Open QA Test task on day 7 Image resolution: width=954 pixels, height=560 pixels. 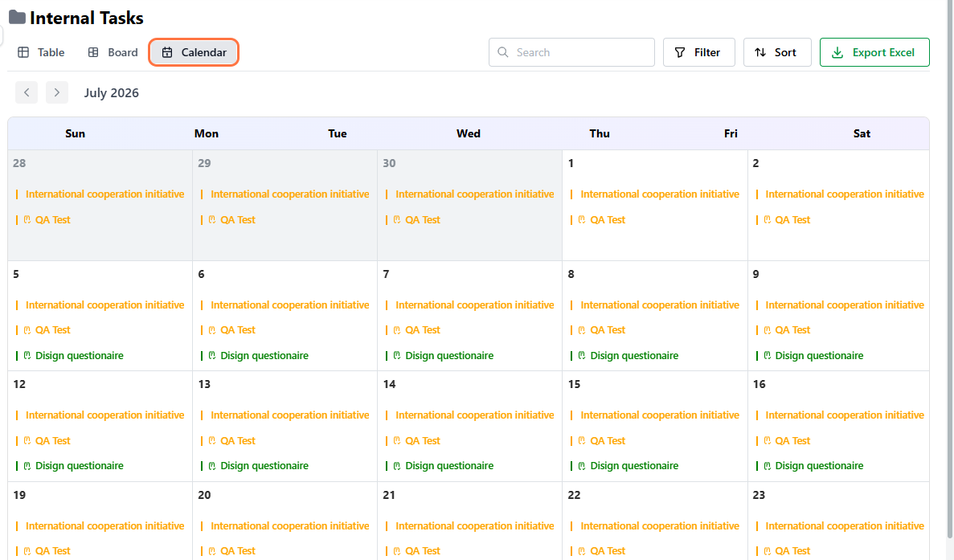[423, 330]
